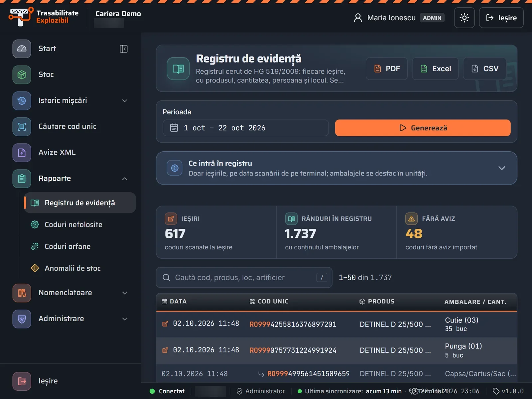
Task: Collapse the Rapoarte menu section
Action: click(x=125, y=179)
